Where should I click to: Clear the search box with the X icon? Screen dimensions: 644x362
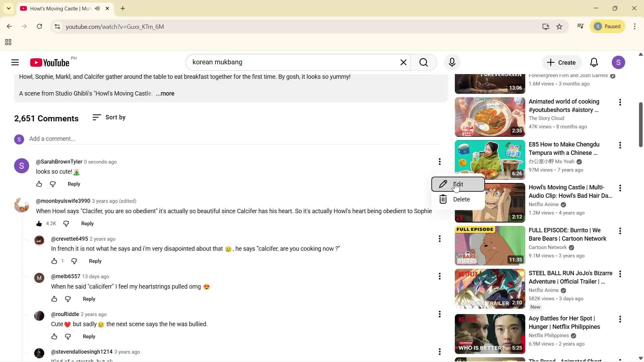click(x=403, y=62)
